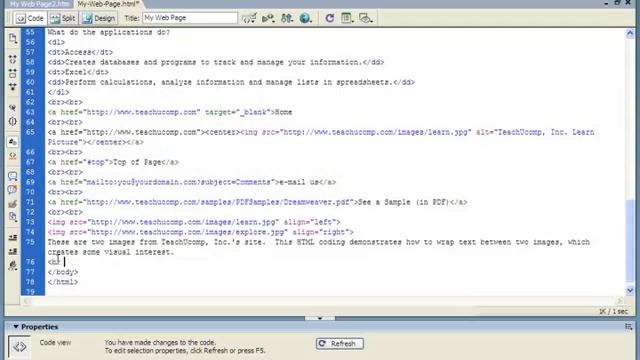
Task: Click the 'Perform calculations' dd line
Action: coord(231,82)
